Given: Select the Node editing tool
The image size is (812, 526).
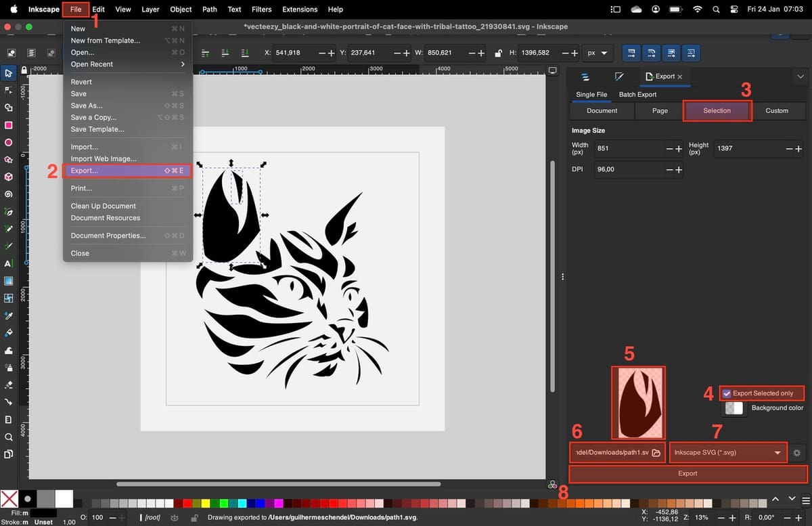Looking at the screenshot, I should pos(8,90).
